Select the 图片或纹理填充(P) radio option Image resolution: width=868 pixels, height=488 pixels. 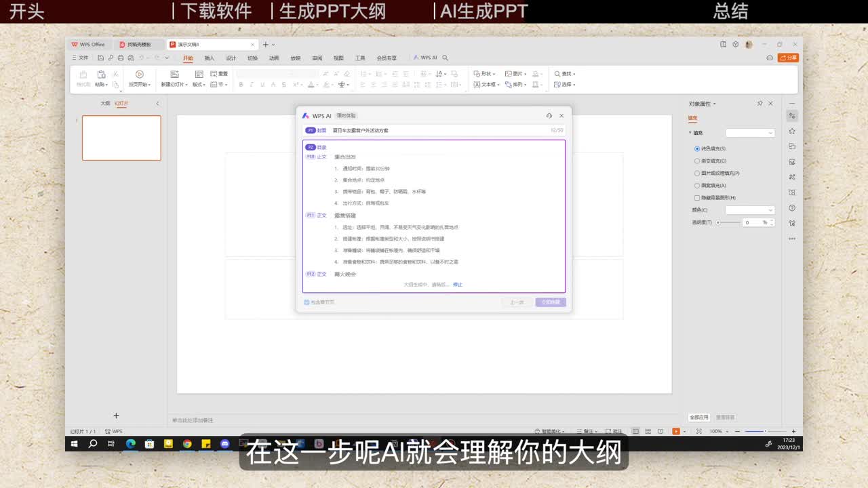point(697,174)
